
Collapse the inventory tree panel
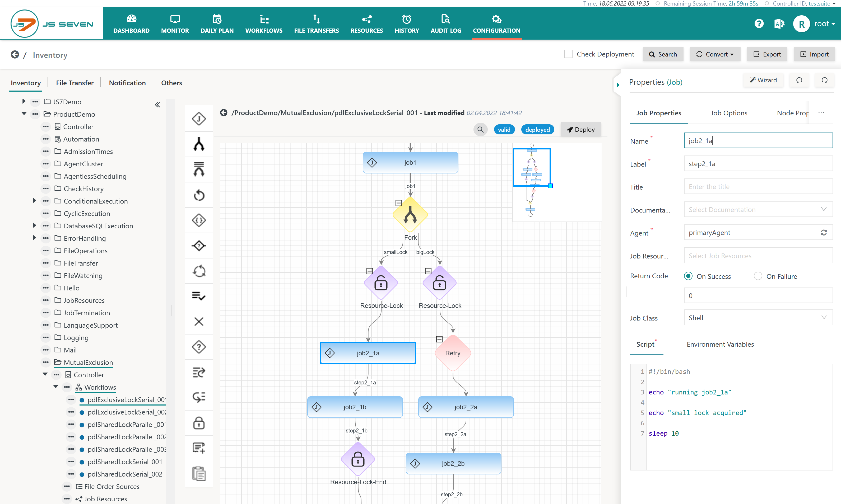tap(157, 105)
